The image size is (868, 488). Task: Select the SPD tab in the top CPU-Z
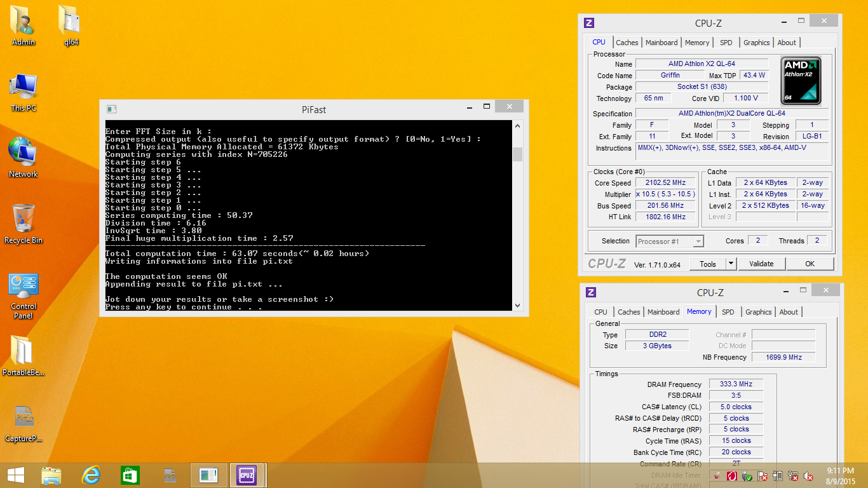(726, 43)
